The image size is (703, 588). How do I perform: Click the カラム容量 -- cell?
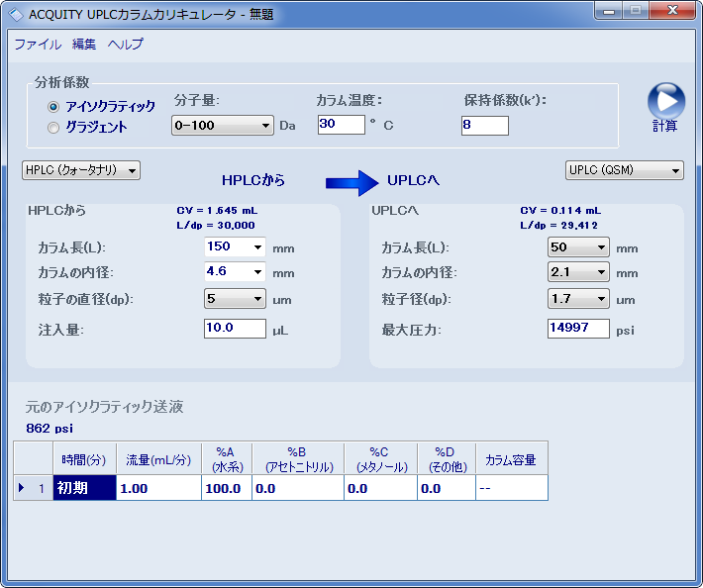[512, 488]
